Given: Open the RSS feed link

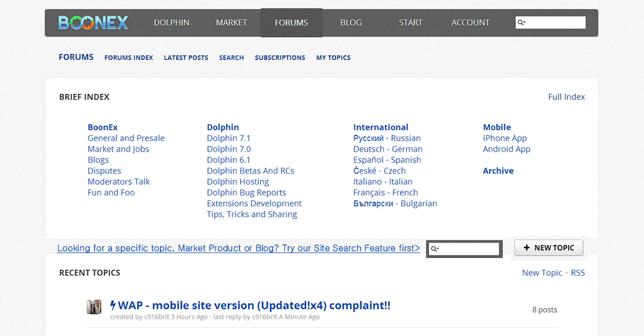Looking at the screenshot, I should pyautogui.click(x=578, y=273).
